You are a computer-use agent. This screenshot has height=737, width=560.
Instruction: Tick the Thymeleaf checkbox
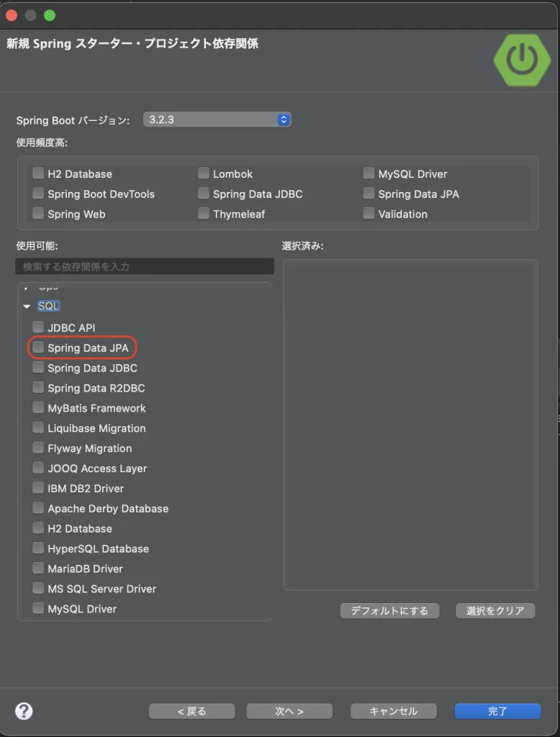tap(204, 214)
